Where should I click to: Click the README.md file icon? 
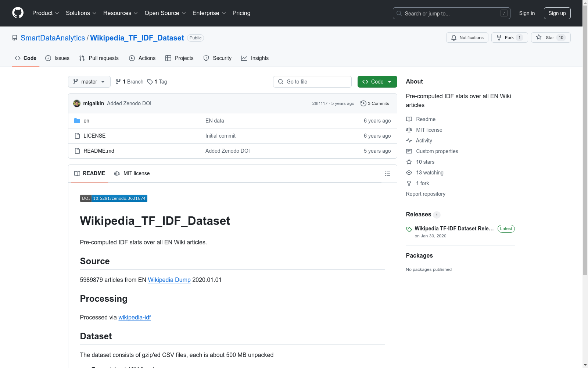pos(77,151)
